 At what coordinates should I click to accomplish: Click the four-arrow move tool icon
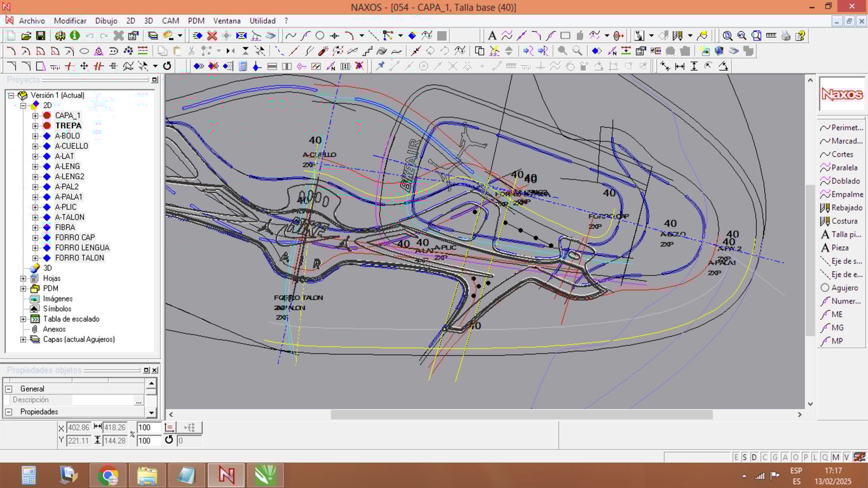(x=84, y=66)
